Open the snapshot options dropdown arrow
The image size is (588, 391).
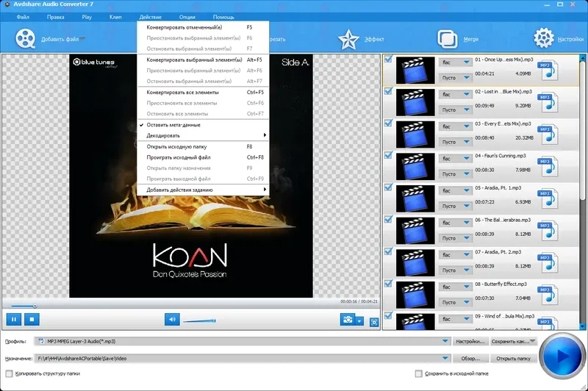click(359, 321)
